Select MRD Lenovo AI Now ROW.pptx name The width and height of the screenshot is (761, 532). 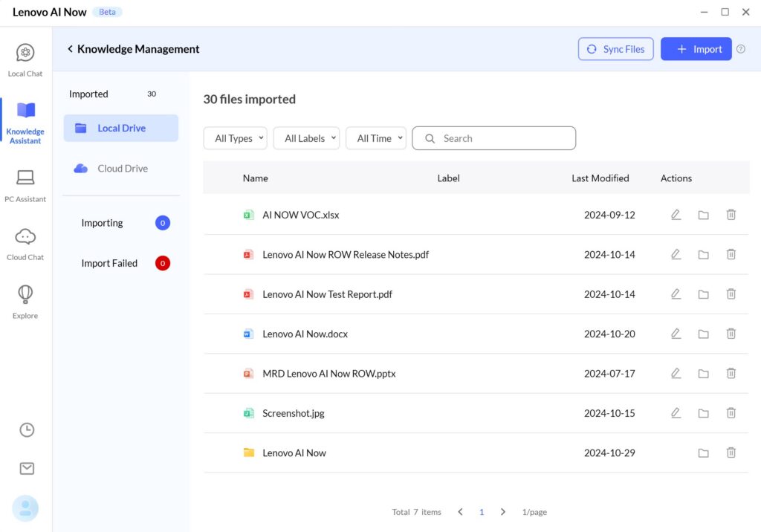point(329,373)
